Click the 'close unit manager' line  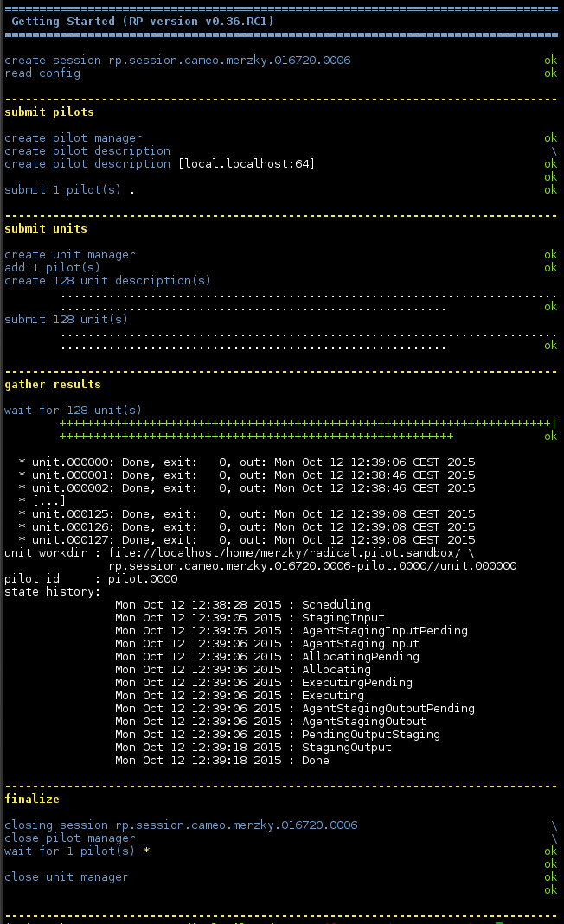pos(66,876)
